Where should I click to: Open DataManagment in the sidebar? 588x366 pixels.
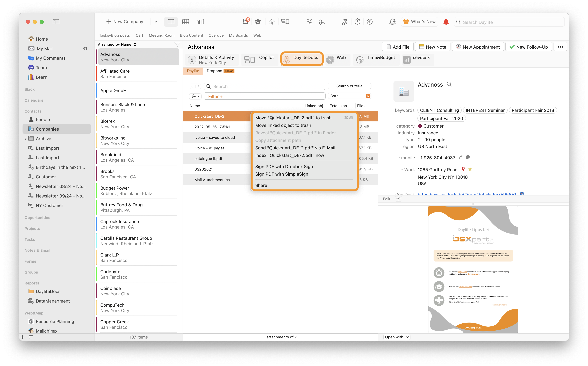coord(49,301)
